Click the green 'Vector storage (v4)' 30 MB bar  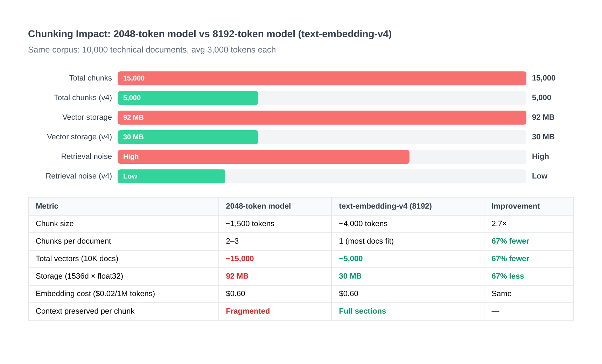[188, 137]
